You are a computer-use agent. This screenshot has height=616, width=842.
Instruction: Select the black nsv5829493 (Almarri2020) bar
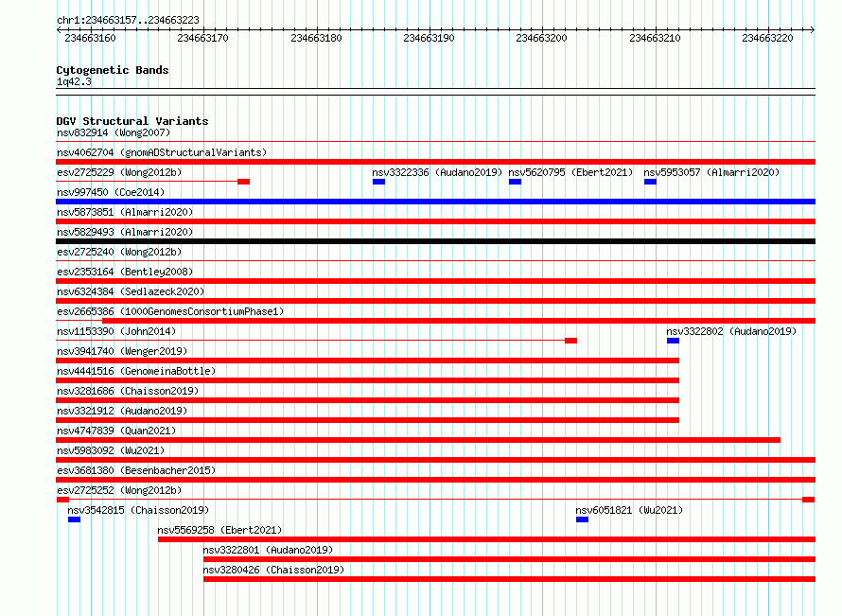(x=435, y=241)
